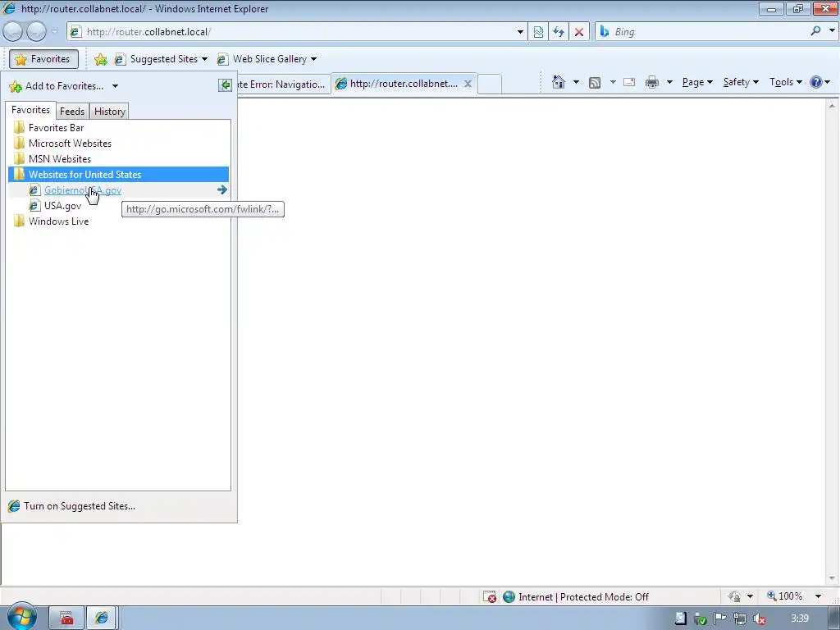Viewport: 840px width, 630px height.
Task: Click Add to Favorites button
Action: point(57,86)
